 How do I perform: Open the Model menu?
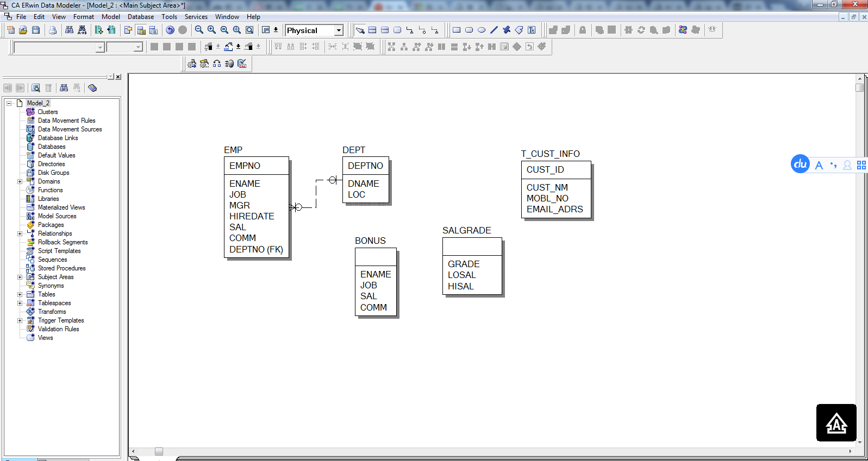tap(111, 17)
